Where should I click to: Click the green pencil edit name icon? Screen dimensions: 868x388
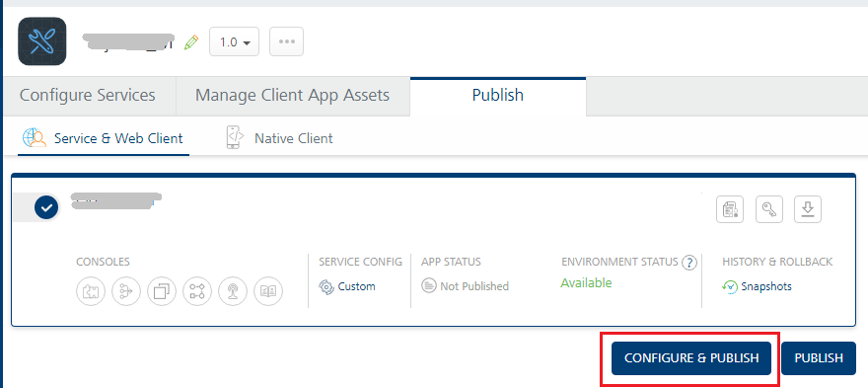pyautogui.click(x=191, y=42)
